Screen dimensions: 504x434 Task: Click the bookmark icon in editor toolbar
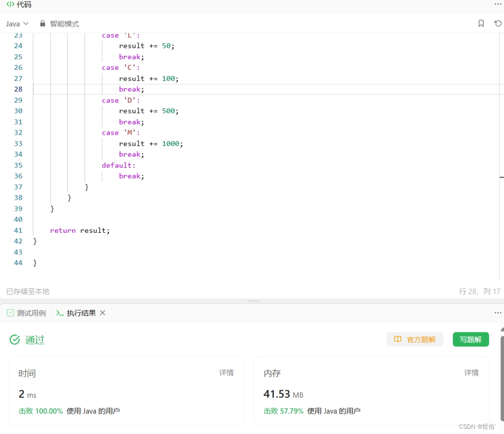pos(481,24)
